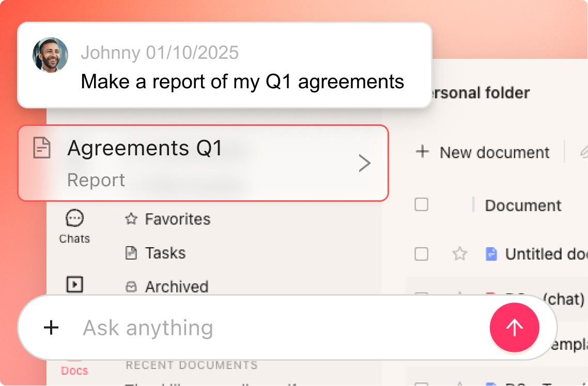Expand the Agreements Q1 report card
This screenshot has width=588, height=386.
365,163
